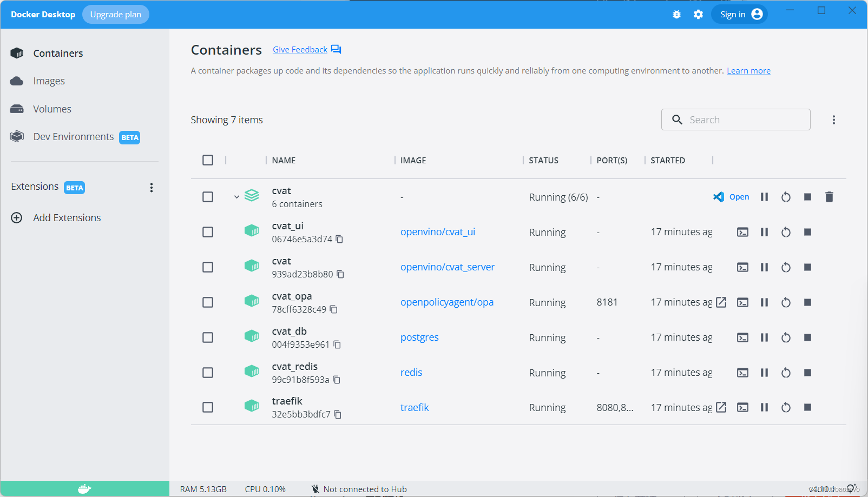The width and height of the screenshot is (868, 497).
Task: Click the Upgrade plan button
Action: pos(115,15)
